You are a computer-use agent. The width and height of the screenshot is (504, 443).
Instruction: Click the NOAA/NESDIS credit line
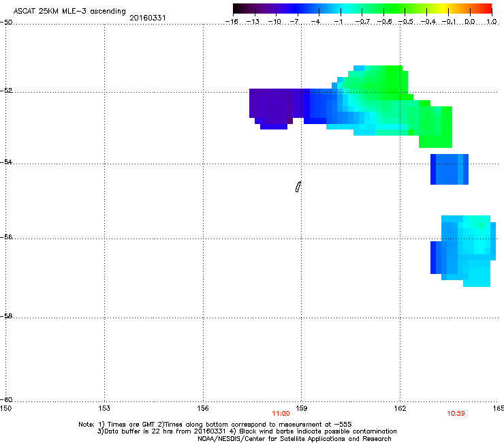tap(294, 439)
